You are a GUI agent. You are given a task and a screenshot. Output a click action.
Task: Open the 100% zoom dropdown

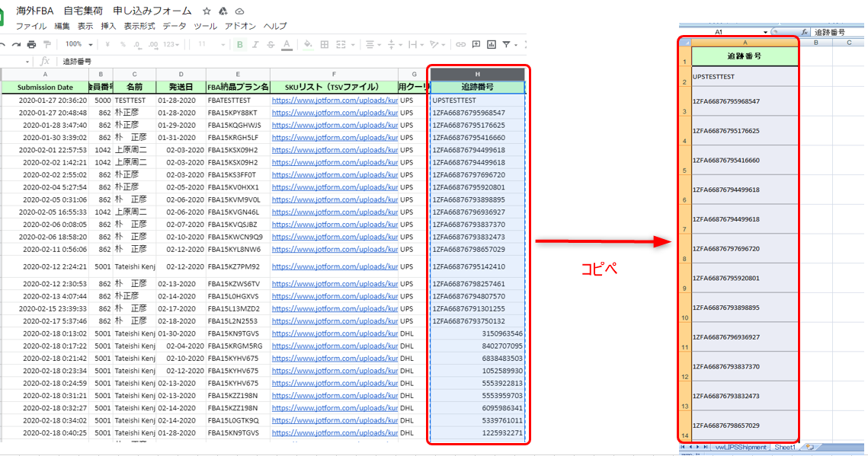point(78,44)
